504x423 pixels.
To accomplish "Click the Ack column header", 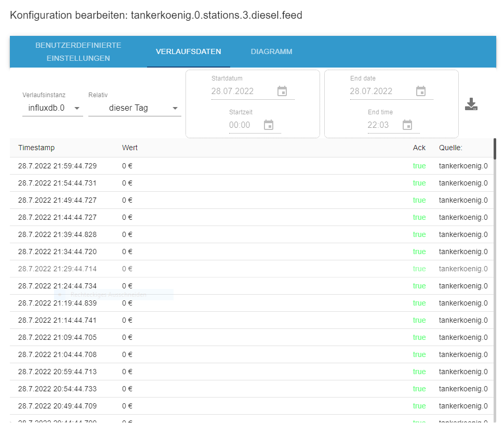I will (419, 148).
